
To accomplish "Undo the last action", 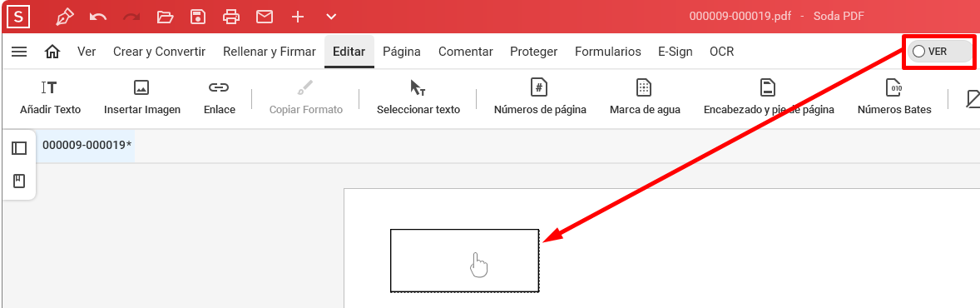I will [97, 17].
